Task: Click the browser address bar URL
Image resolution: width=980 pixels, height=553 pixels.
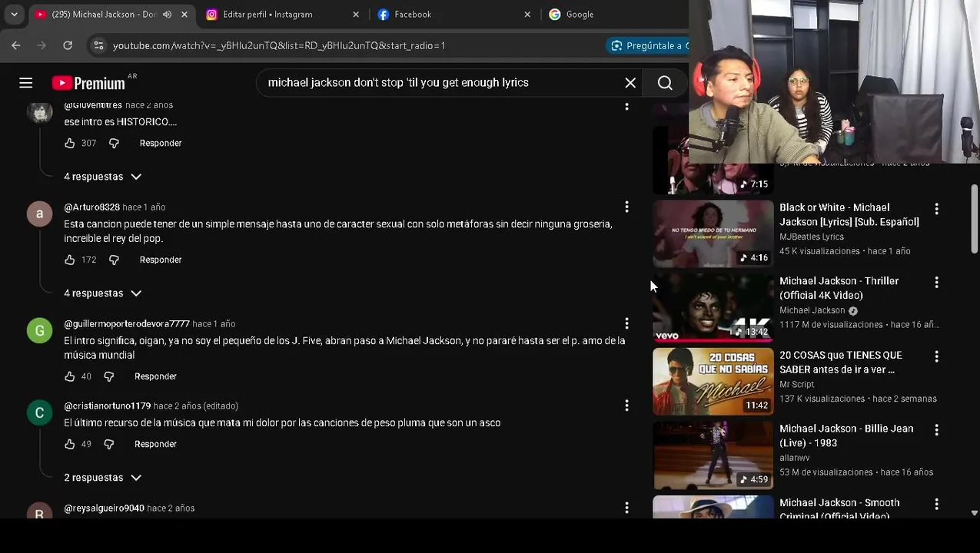Action: click(x=279, y=45)
